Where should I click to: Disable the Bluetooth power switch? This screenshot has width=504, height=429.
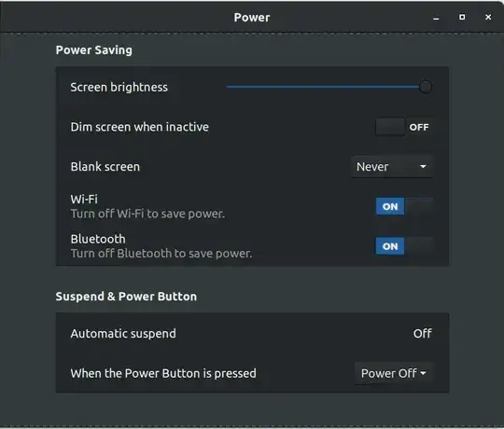(404, 246)
